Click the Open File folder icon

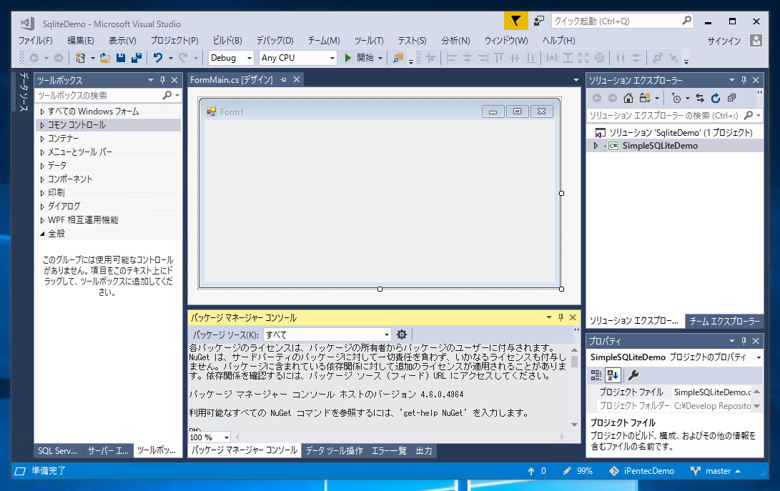point(105,58)
